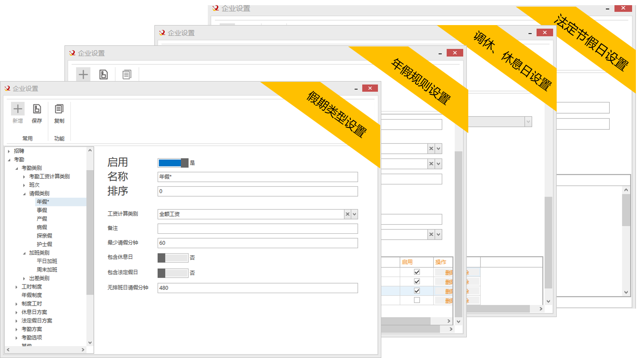Click the 最少请假分钟 input field

[x=257, y=243]
